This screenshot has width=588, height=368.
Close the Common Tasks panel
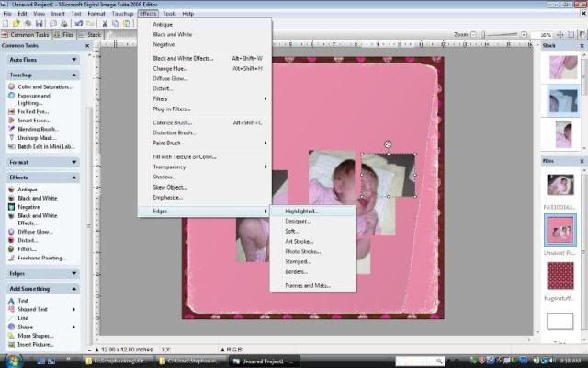click(x=87, y=45)
